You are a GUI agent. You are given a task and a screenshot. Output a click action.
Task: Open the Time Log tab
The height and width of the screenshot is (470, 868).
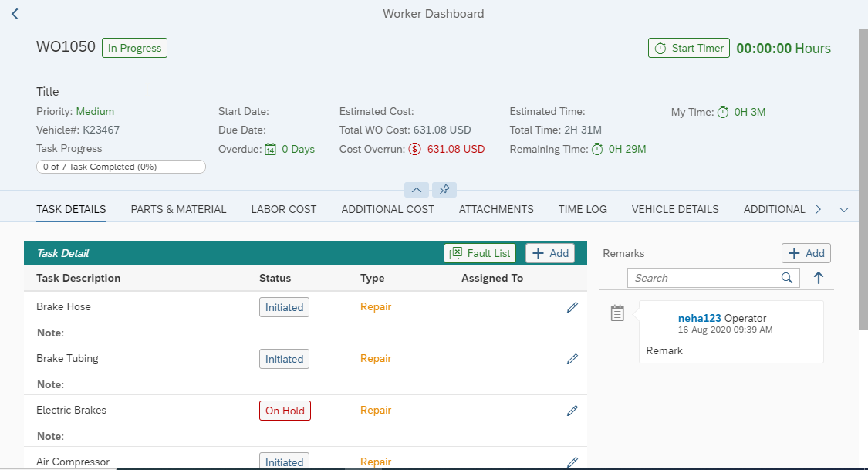pos(583,209)
